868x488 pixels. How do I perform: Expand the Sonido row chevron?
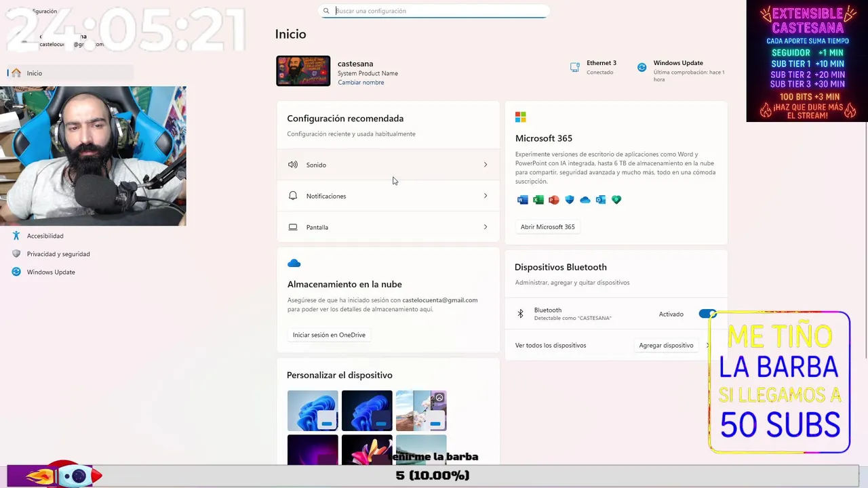tap(485, 165)
